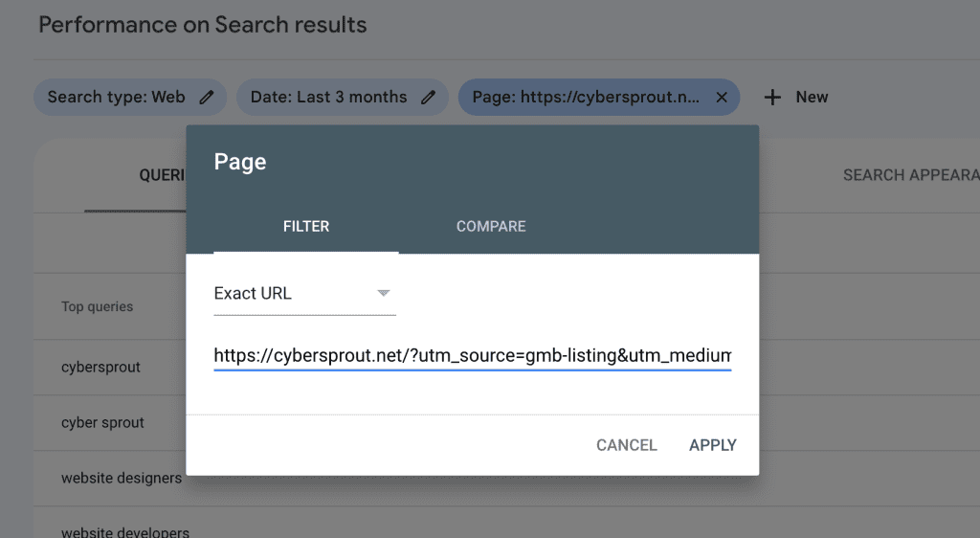The height and width of the screenshot is (538, 980).
Task: Select the 'cybersprout' query row
Action: pos(100,367)
